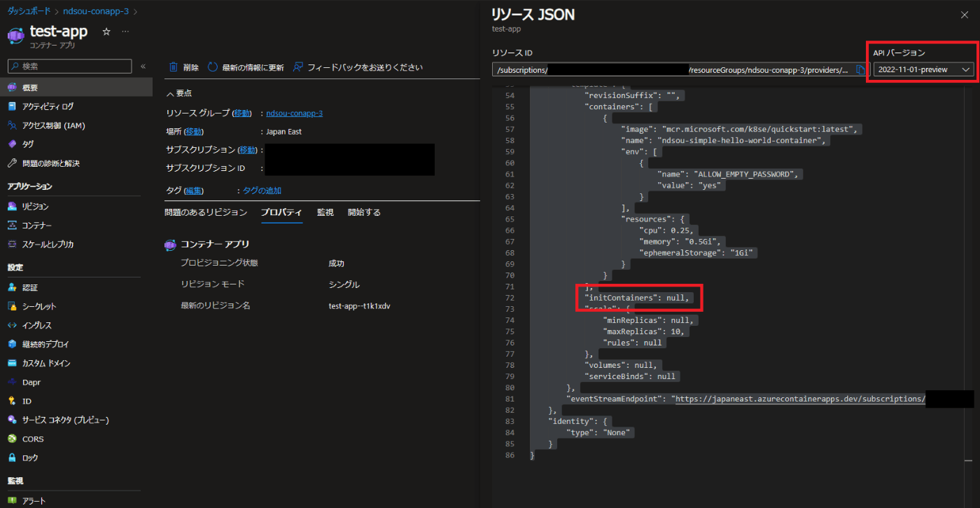Click the Custom domains (カスタム ドメイン) icon
This screenshot has height=508, width=980.
click(12, 364)
